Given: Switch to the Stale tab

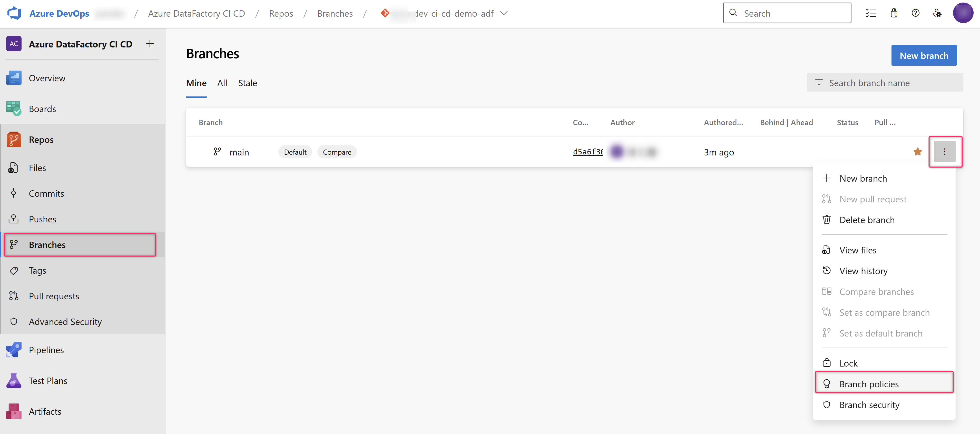Looking at the screenshot, I should (x=247, y=83).
